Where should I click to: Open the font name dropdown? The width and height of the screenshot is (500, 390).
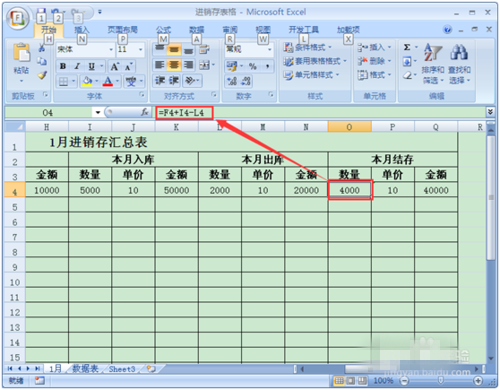[111, 50]
